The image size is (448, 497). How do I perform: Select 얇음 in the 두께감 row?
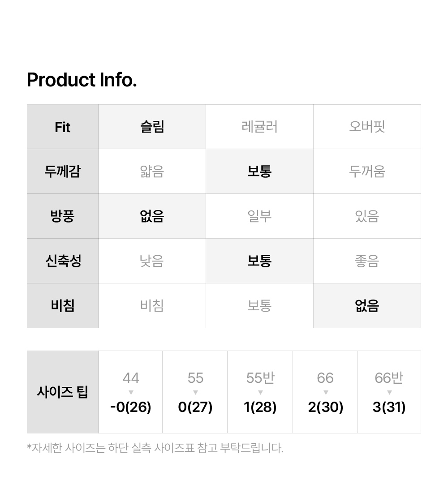pyautogui.click(x=152, y=171)
